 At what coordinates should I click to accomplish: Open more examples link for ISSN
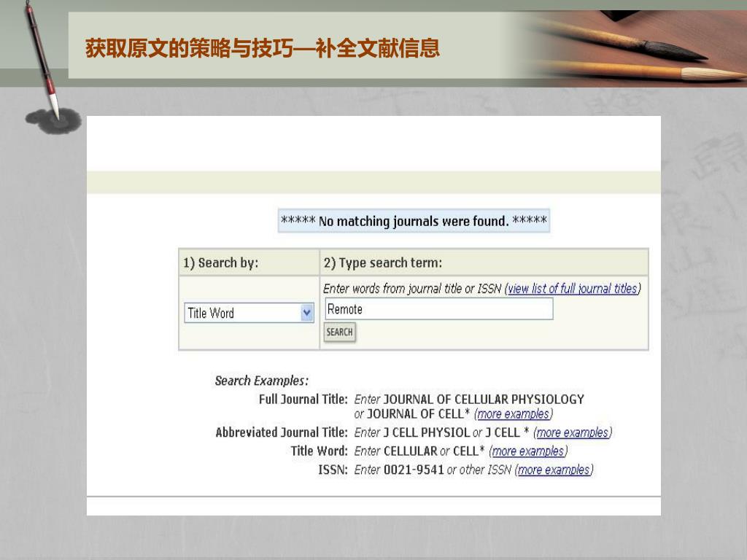554,470
